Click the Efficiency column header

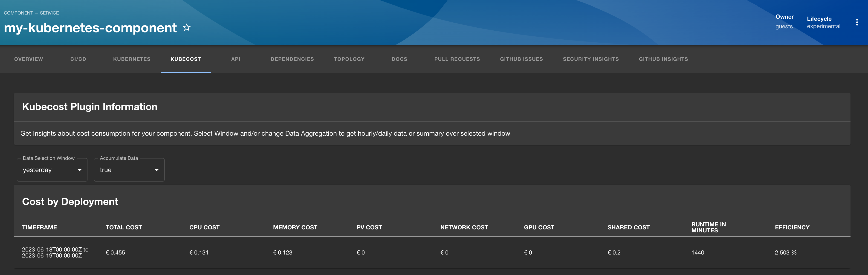pos(792,227)
